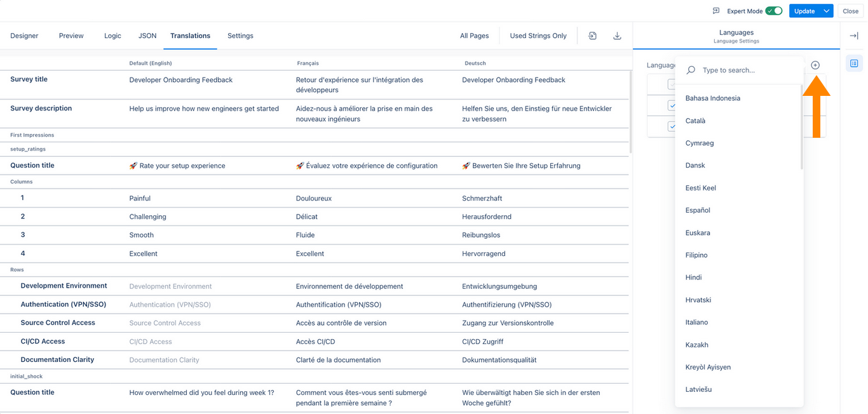868x414 pixels.
Task: Click the language dropdown list scrollbar
Action: [x=801, y=127]
